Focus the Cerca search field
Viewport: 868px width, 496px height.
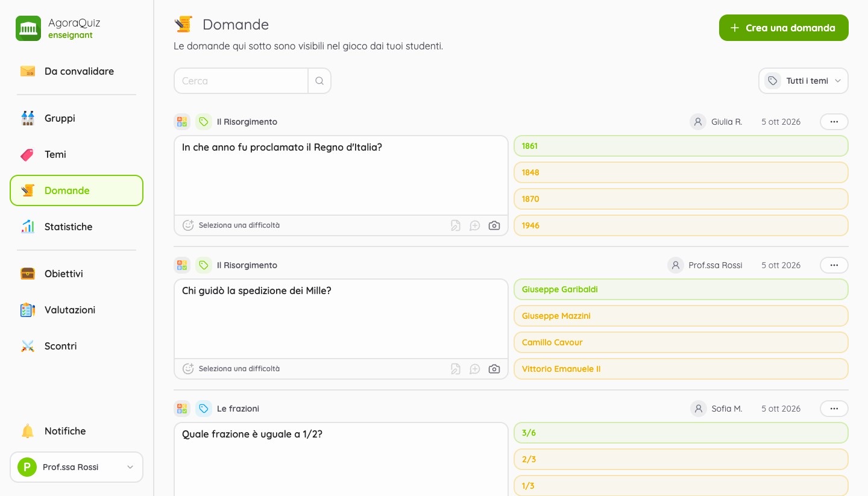(x=241, y=81)
